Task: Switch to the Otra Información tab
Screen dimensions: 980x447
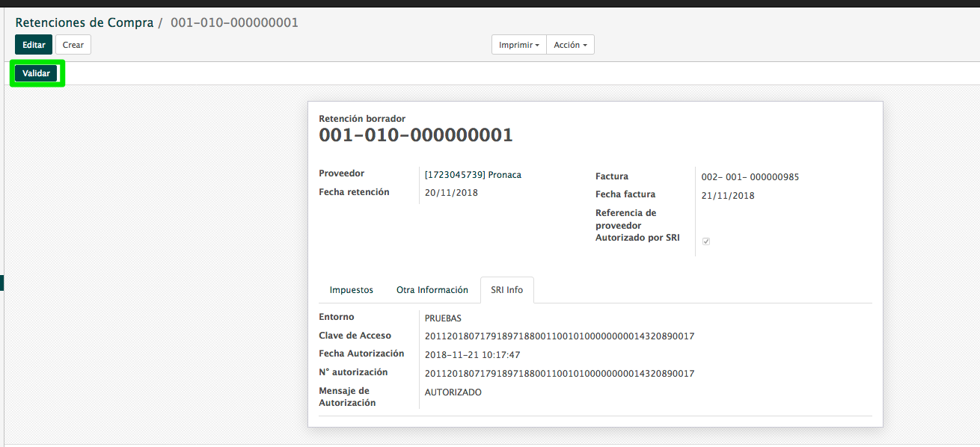Action: pos(432,290)
